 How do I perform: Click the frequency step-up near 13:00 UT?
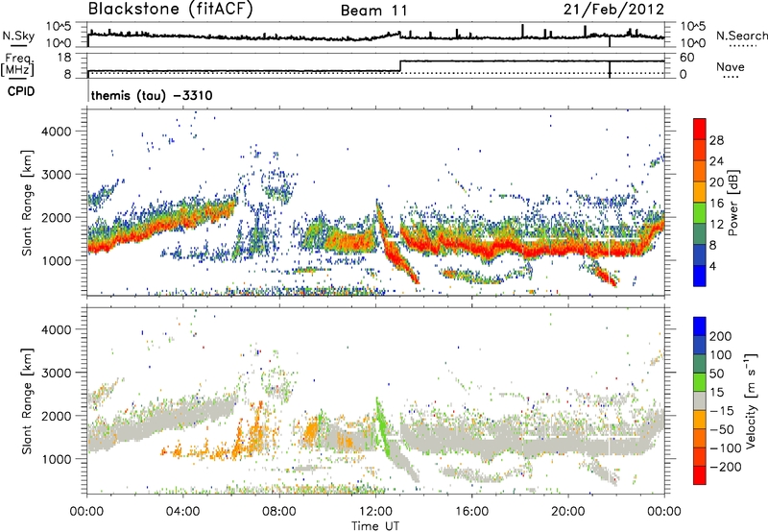400,66
